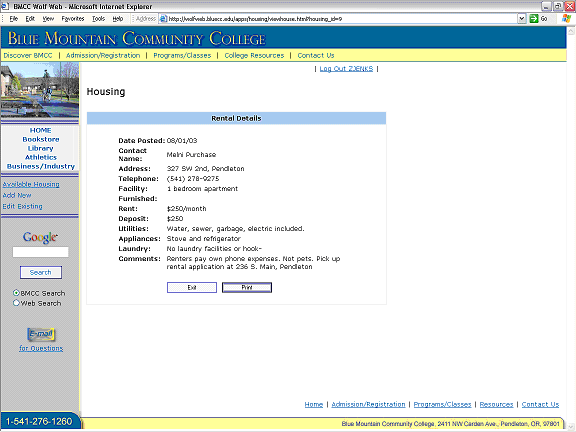The height and width of the screenshot is (432, 576).
Task: Click the yellow E-mail icon
Action: tap(41, 334)
